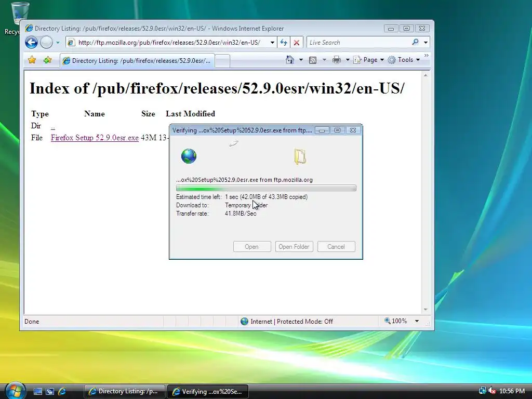532x399 pixels.
Task: Click the Refresh page icon
Action: (284, 43)
